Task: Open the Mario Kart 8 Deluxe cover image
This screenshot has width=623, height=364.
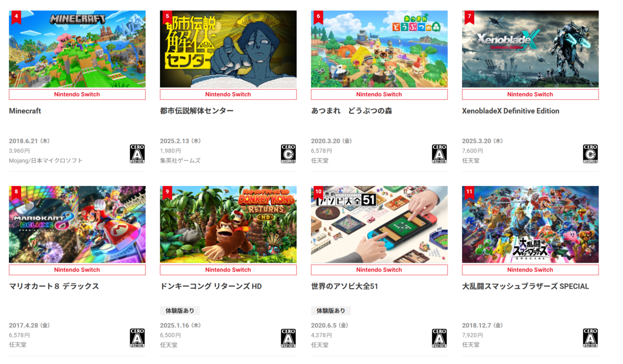Action: 77,224
